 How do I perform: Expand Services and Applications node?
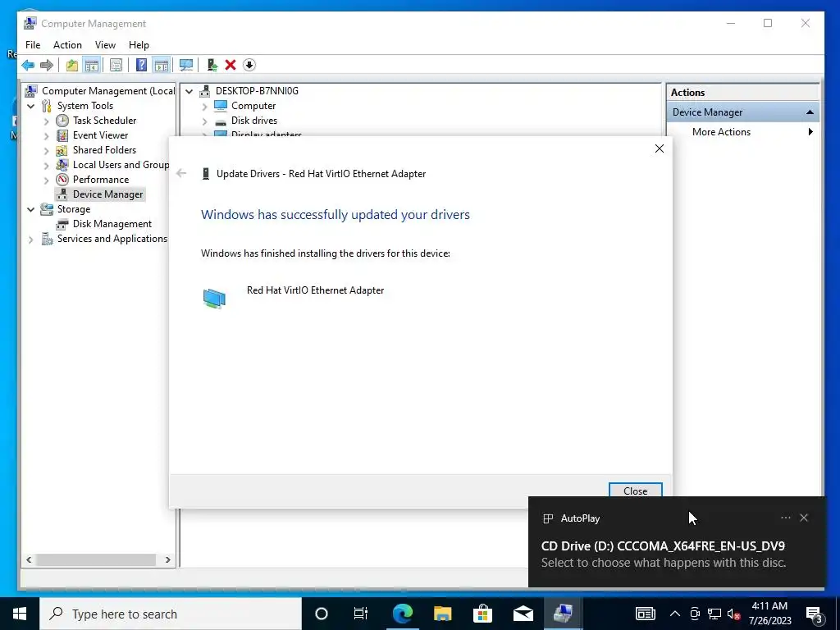pyautogui.click(x=30, y=240)
